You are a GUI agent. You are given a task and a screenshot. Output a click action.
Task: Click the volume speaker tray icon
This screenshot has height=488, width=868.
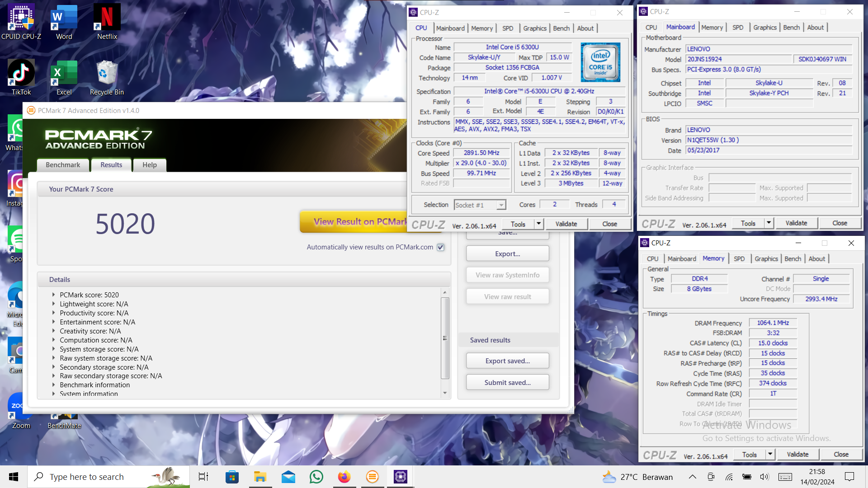(764, 477)
